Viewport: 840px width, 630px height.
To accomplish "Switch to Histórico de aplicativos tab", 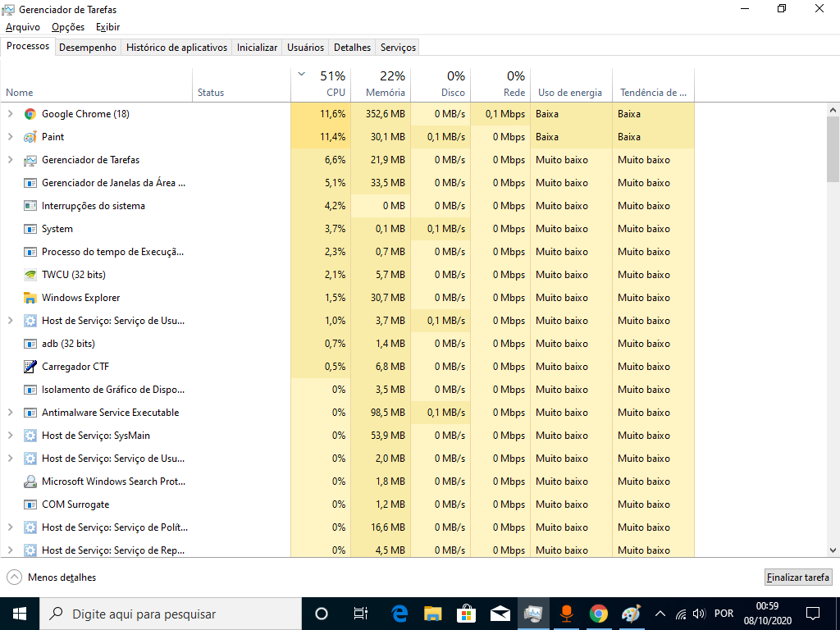I will coord(177,47).
